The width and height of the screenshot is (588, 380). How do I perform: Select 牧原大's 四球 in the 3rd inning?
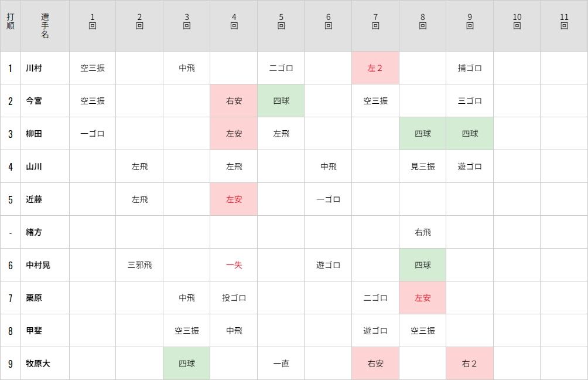[x=186, y=364]
